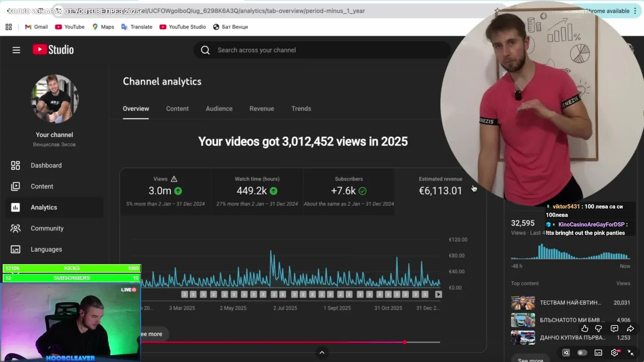The image size is (644, 362).
Task: Click the IQ player icon
Action: [x=566, y=352]
